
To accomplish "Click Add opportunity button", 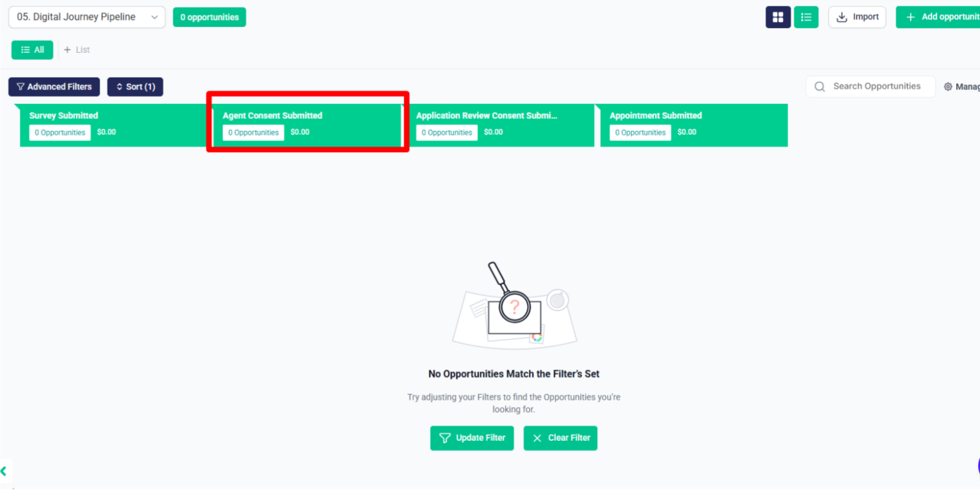I will pos(938,17).
